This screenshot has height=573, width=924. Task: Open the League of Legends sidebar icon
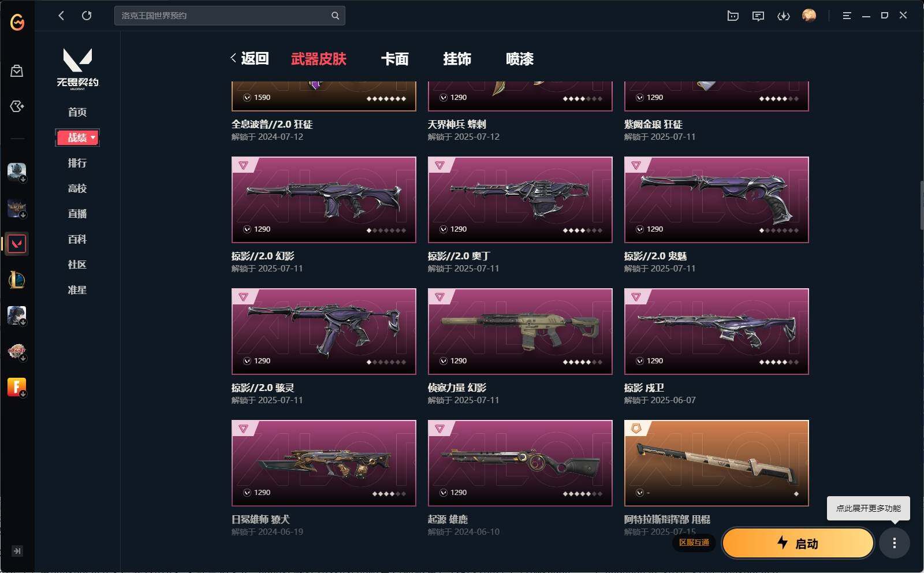[17, 280]
